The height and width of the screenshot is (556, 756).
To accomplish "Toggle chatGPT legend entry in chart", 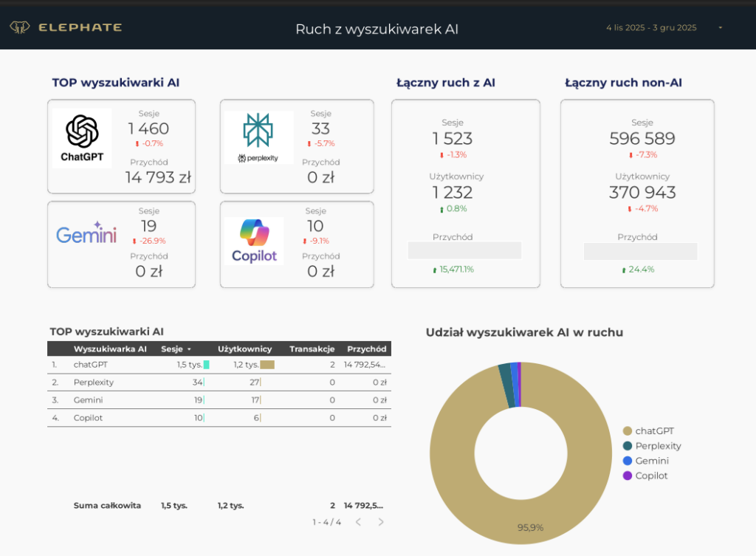I will click(x=654, y=431).
